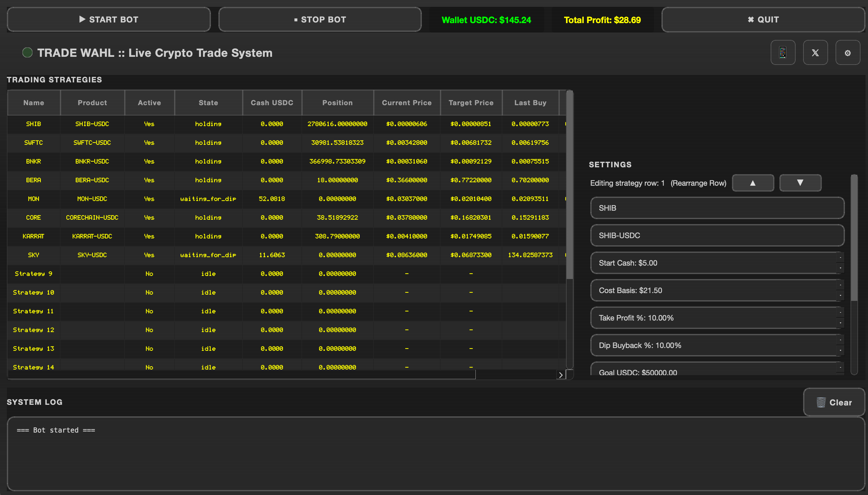The width and height of the screenshot is (868, 495).
Task: Increase Take Profit % with up stepper
Action: point(840,313)
